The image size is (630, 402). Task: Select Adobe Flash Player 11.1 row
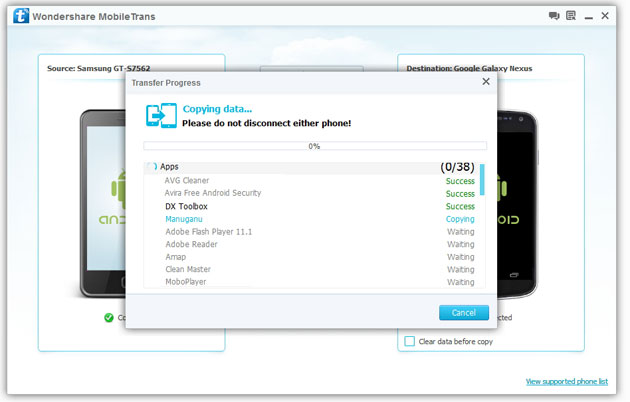[311, 232]
